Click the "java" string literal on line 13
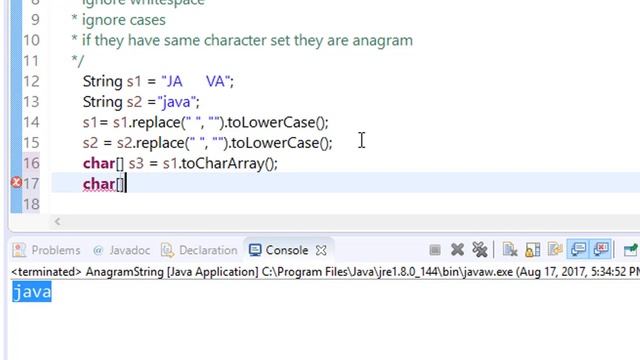 (x=176, y=102)
